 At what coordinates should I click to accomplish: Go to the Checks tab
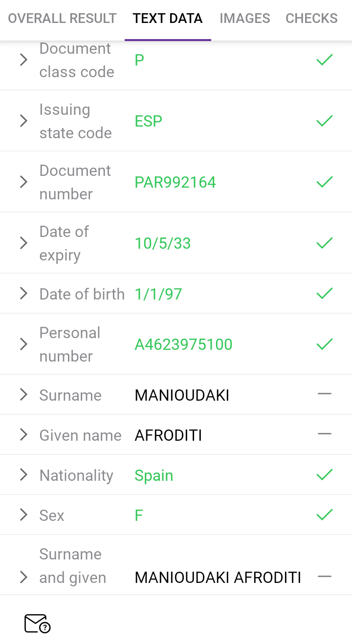click(x=311, y=19)
